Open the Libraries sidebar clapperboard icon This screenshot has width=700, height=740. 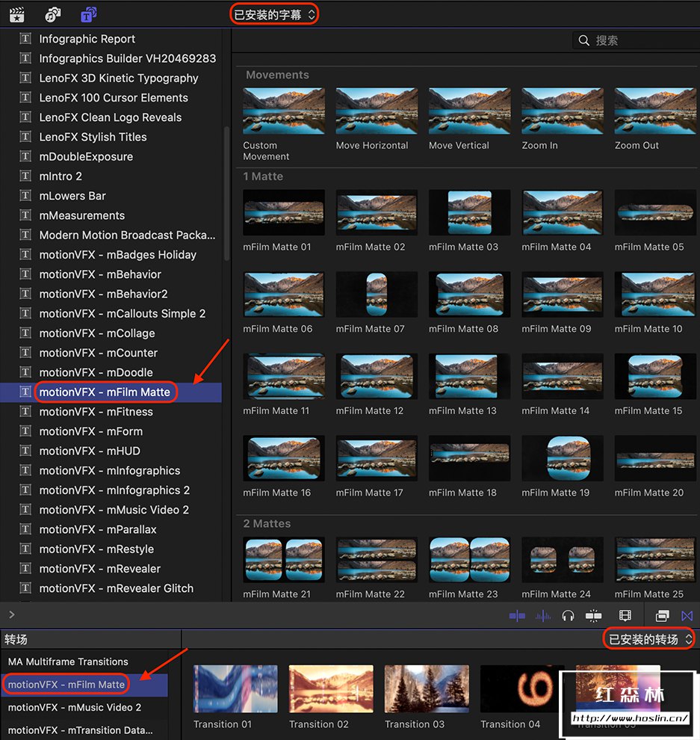[17, 15]
